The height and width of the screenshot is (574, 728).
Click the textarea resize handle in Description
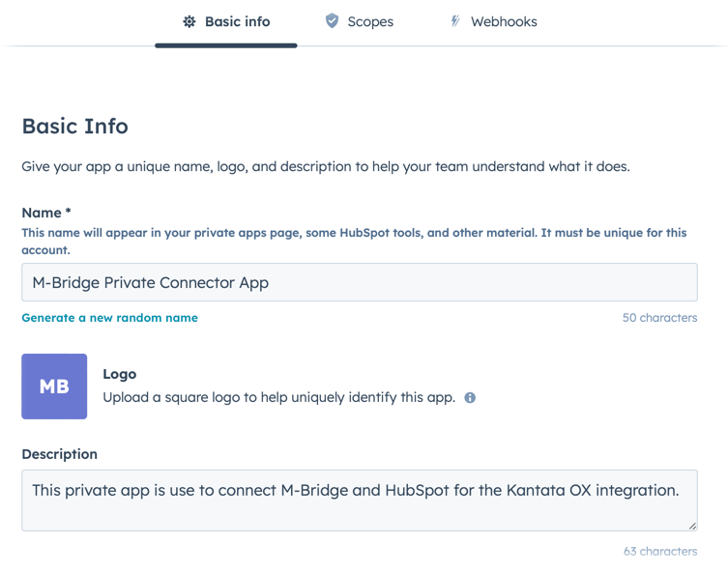(692, 526)
